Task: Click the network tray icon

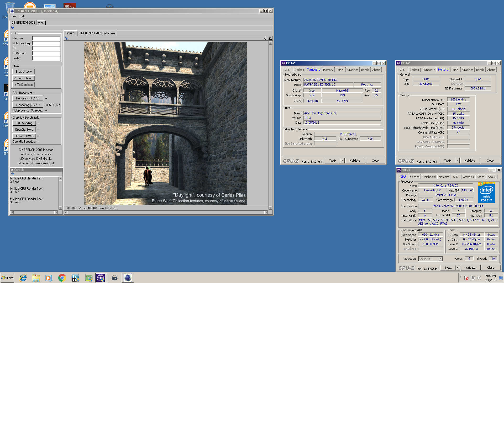Action: pyautogui.click(x=473, y=278)
